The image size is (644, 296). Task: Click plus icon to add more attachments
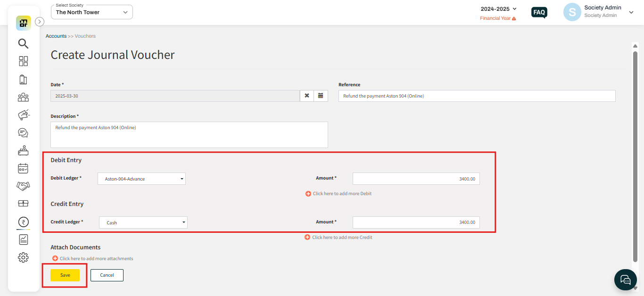point(55,259)
